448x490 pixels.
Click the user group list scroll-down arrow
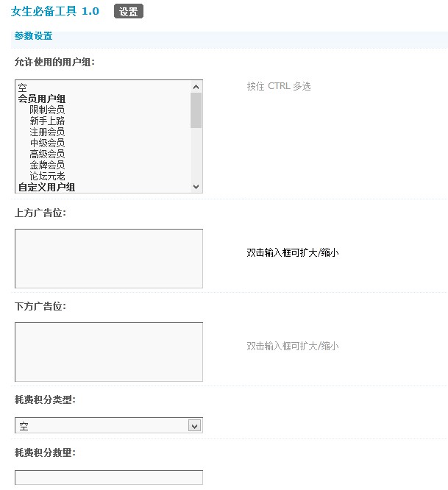[x=196, y=187]
